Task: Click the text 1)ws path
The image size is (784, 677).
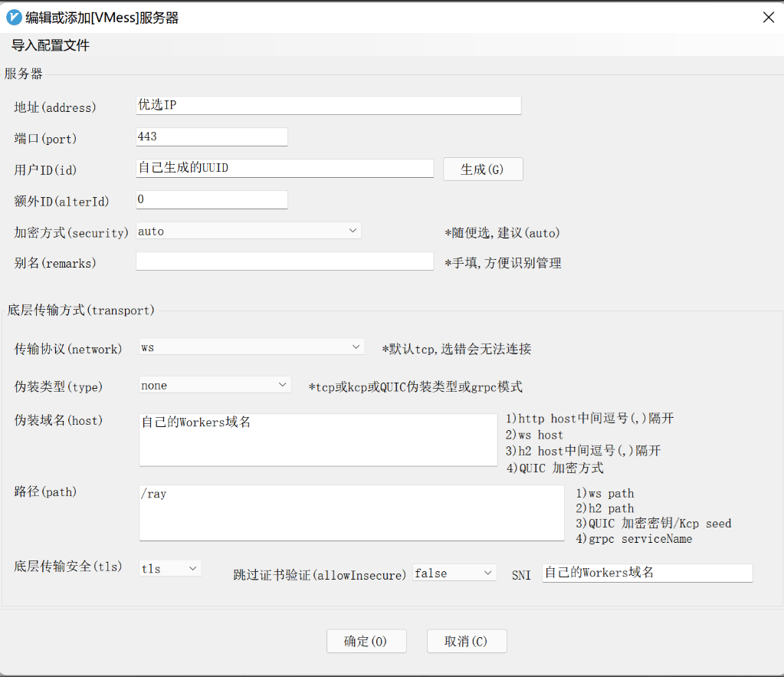Action: [605, 493]
